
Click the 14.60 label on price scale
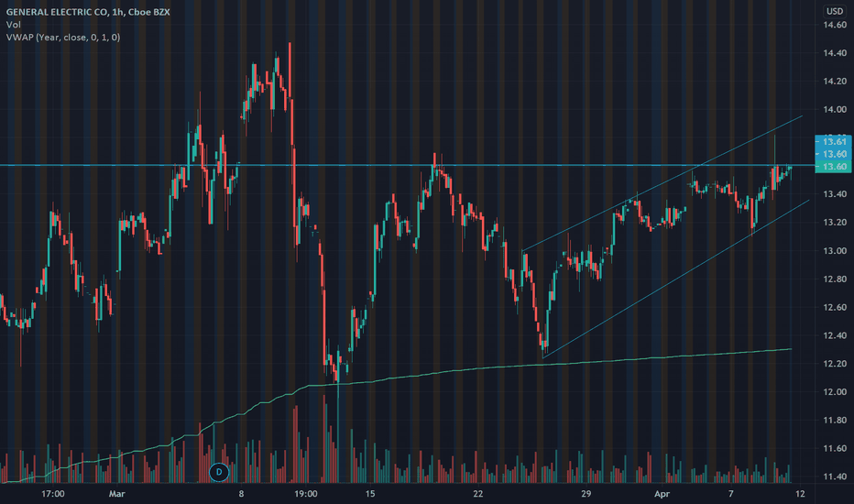(835, 25)
